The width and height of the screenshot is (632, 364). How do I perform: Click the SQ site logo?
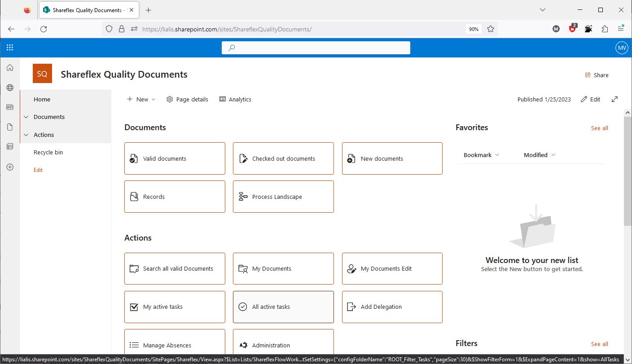[42, 74]
